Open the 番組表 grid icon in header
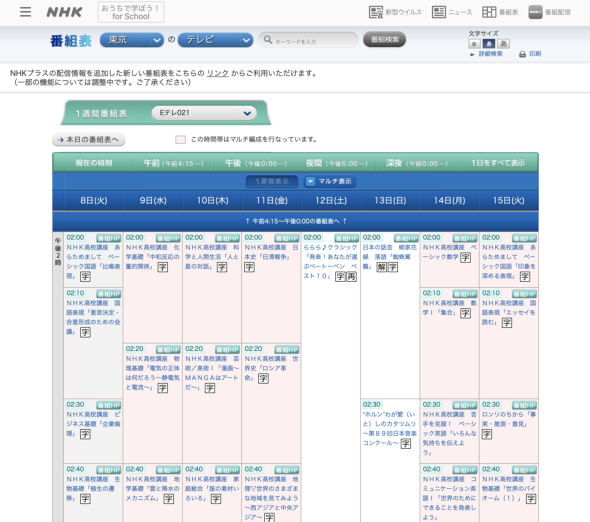This screenshot has width=590, height=522. [x=489, y=12]
